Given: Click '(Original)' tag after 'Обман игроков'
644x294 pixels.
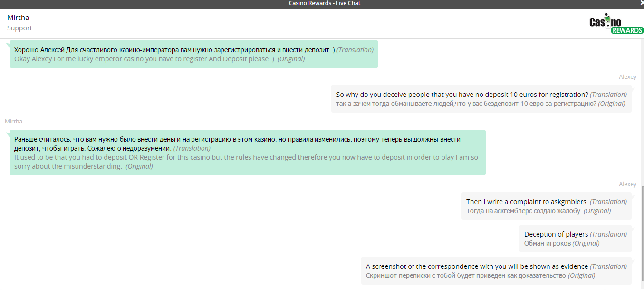Looking at the screenshot, I should point(586,243).
